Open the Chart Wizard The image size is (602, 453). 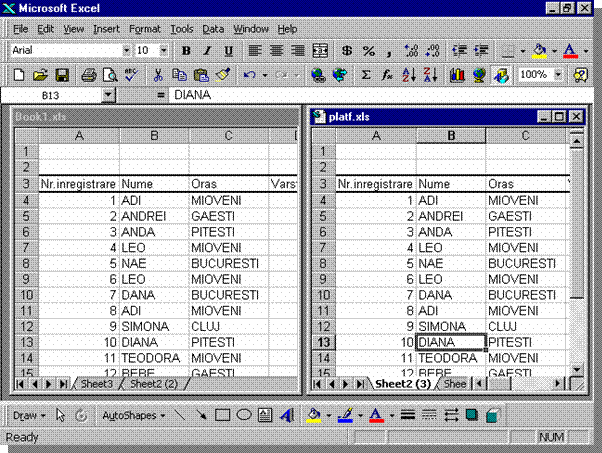(x=457, y=75)
